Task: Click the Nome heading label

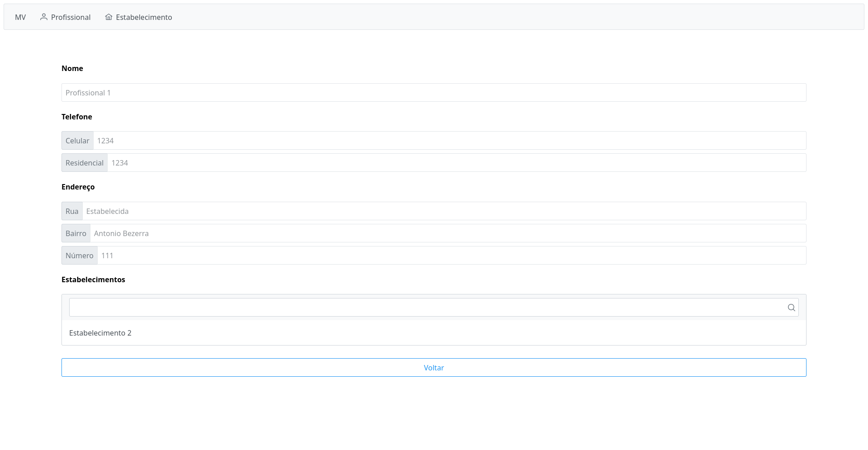Action: 72,68
